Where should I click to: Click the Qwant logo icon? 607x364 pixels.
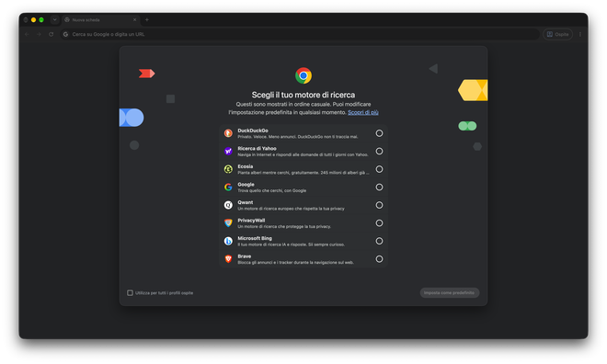(x=228, y=205)
